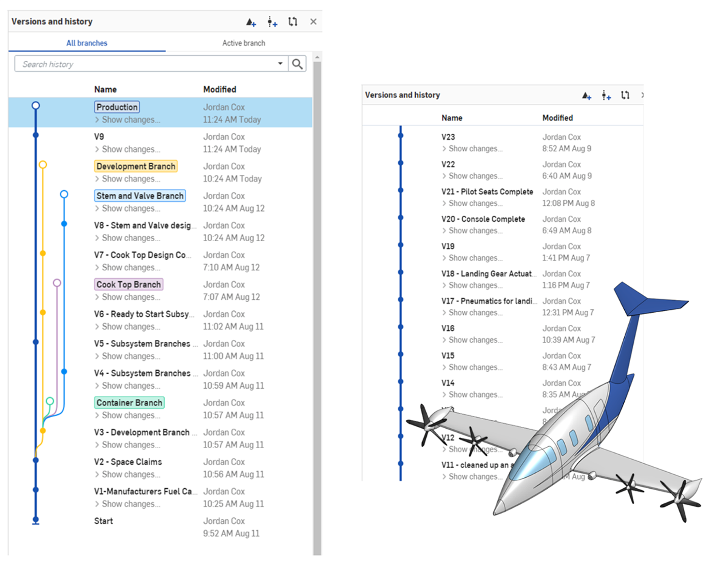The height and width of the screenshot is (562, 728).
Task: Select the compare/merge icon in the history toolbar
Action: [x=293, y=21]
